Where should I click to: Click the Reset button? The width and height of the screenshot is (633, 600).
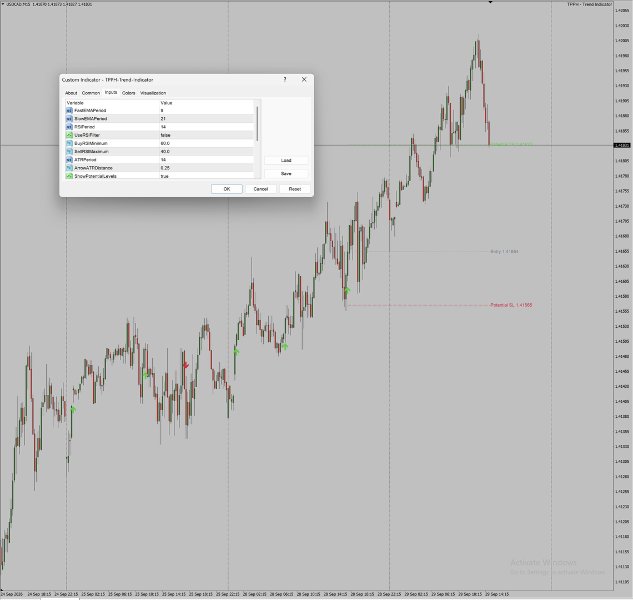coord(295,189)
